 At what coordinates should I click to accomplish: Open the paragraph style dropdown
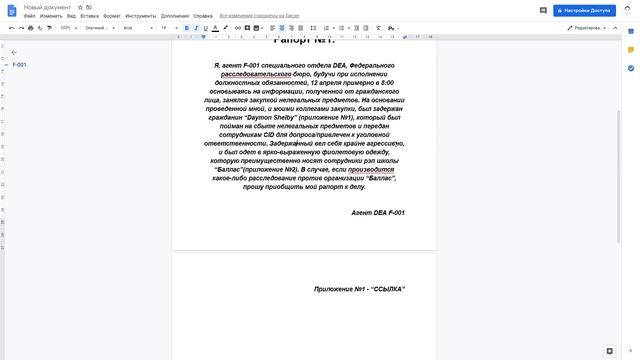point(100,28)
